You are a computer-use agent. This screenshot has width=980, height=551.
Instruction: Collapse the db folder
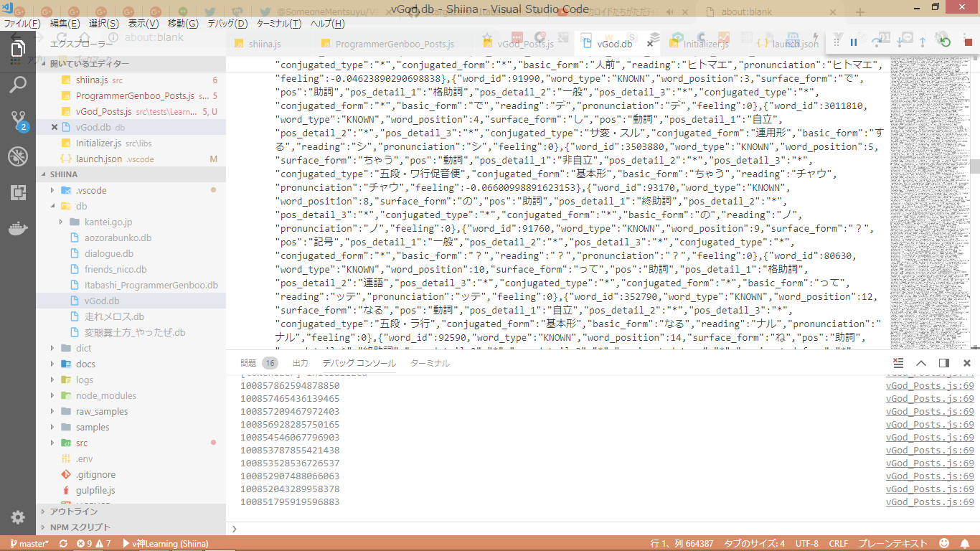click(x=81, y=206)
